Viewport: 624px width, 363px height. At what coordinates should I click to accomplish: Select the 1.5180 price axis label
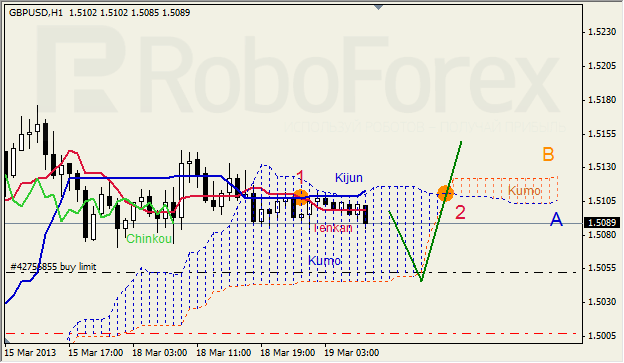tap(602, 100)
